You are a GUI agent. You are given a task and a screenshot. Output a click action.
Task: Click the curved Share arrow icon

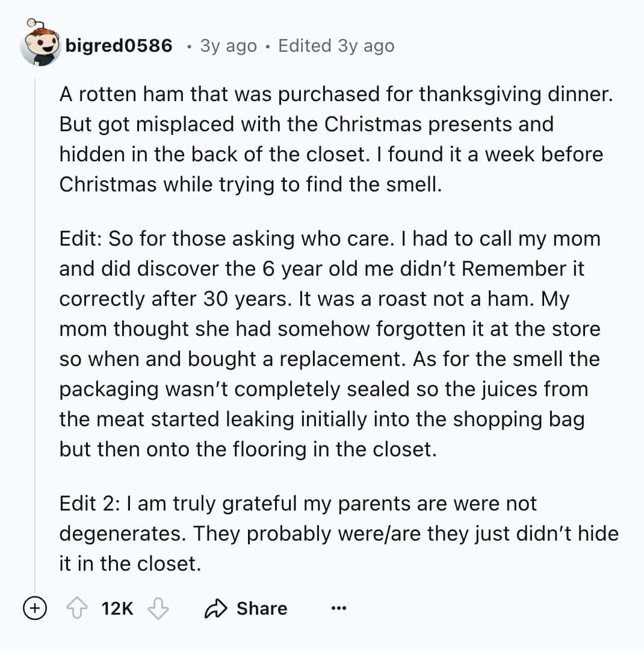tap(215, 609)
